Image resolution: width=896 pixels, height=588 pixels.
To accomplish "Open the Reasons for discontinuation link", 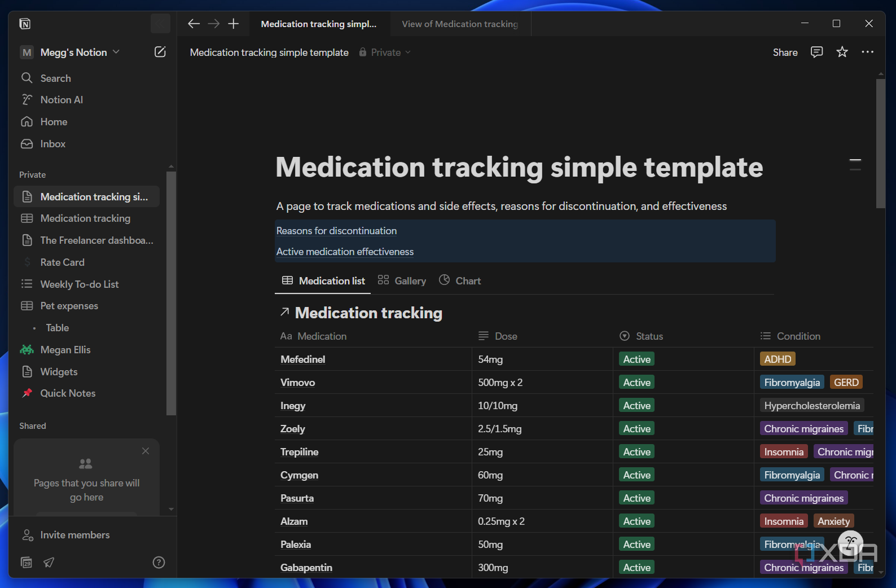I will pyautogui.click(x=336, y=231).
